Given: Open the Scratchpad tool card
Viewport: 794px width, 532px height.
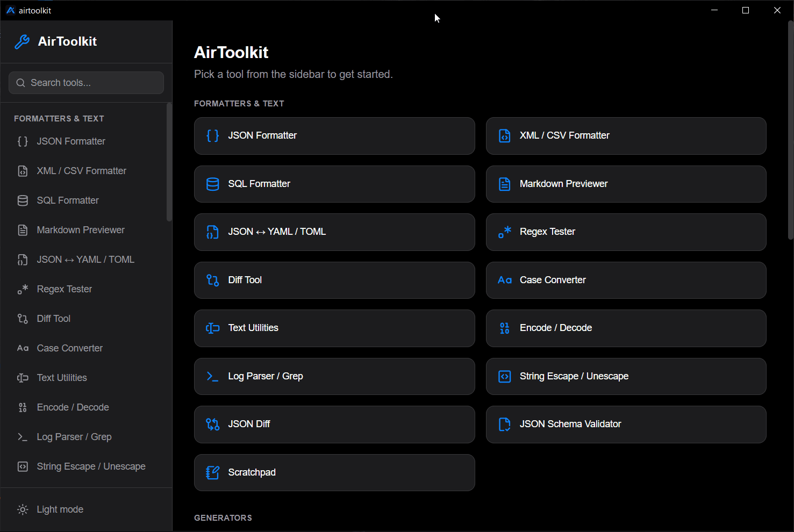Looking at the screenshot, I should click(x=334, y=472).
